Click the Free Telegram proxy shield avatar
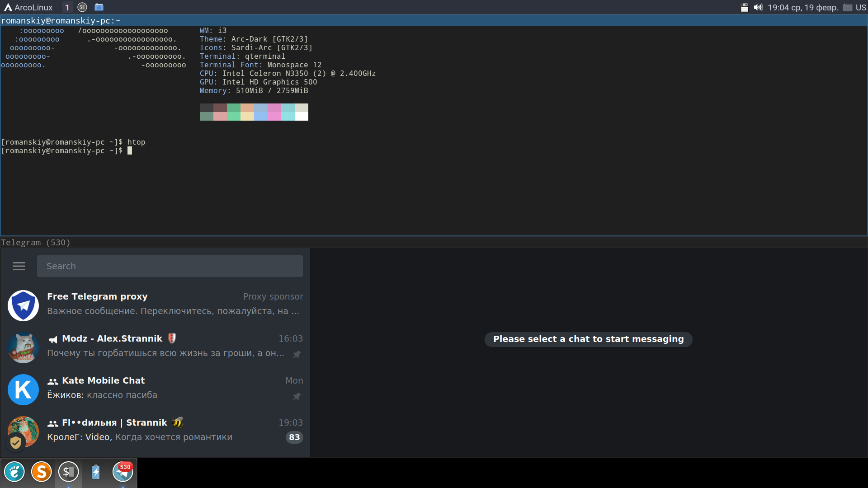 [23, 305]
